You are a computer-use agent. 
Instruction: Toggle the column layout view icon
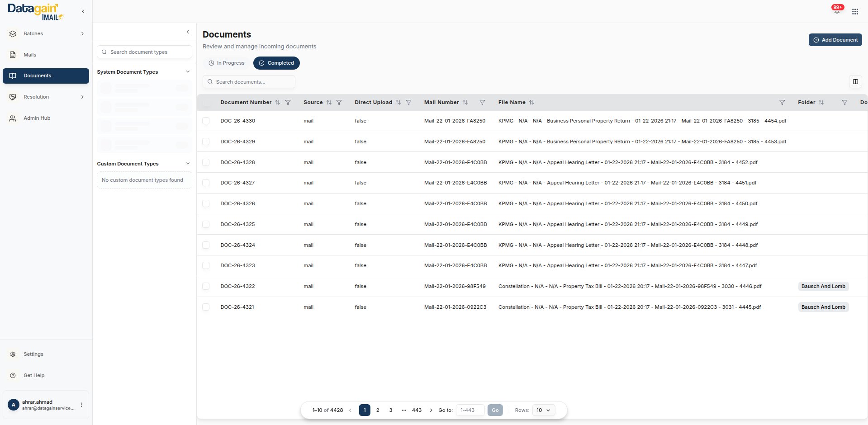855,82
